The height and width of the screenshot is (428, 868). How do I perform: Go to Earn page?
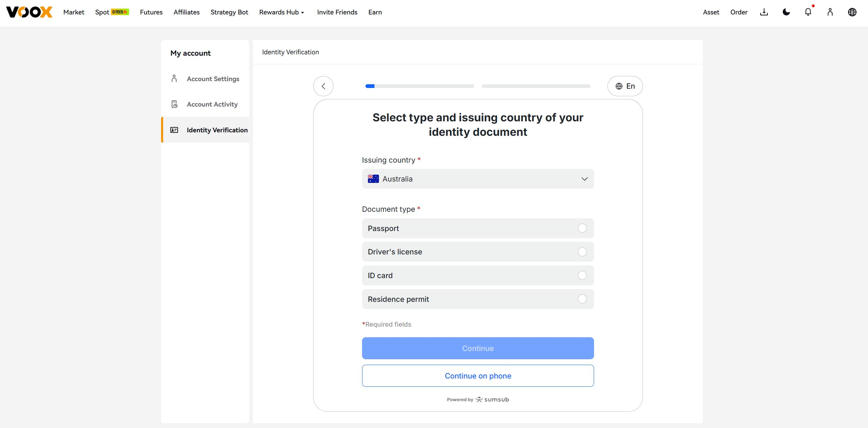click(375, 12)
